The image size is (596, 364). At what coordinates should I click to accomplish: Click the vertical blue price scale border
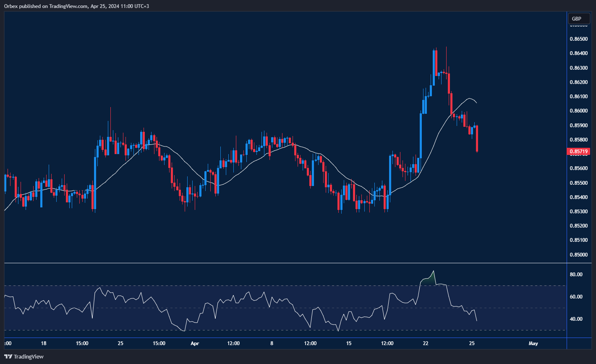coord(567,168)
